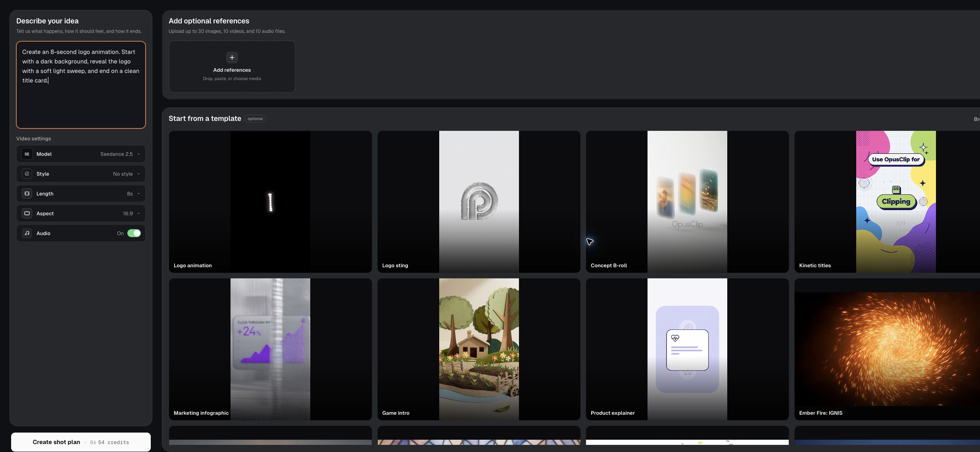Pick the Kinetic titles template
Screen dimensions: 980x452
[x=887, y=202]
